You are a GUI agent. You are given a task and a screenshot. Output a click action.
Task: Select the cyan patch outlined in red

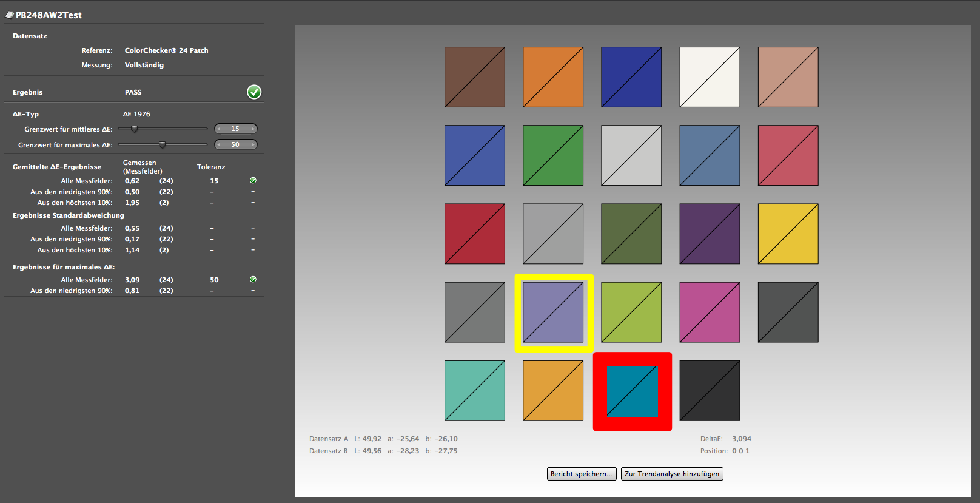pos(632,391)
